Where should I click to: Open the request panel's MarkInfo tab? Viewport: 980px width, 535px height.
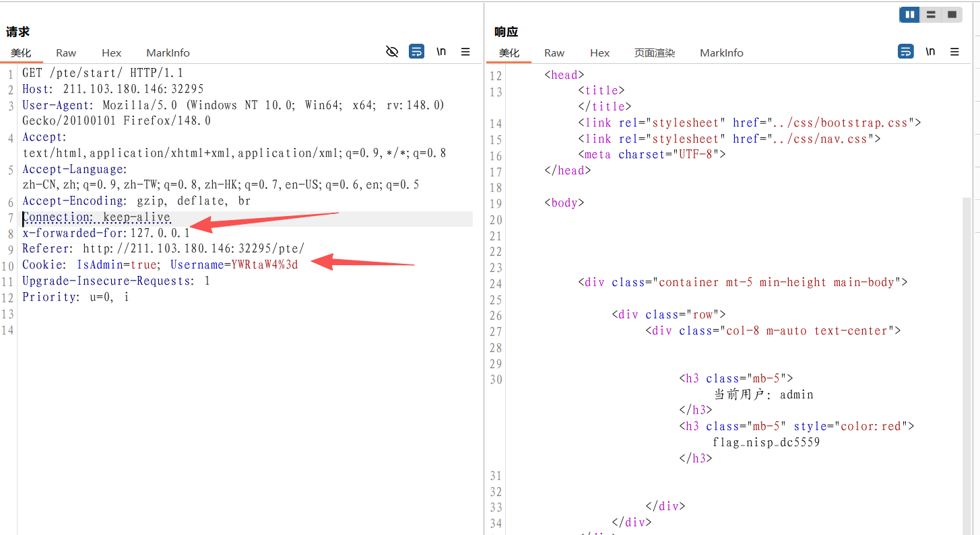pyautogui.click(x=168, y=52)
